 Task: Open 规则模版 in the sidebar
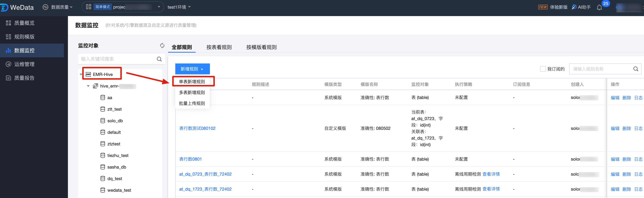[24, 37]
